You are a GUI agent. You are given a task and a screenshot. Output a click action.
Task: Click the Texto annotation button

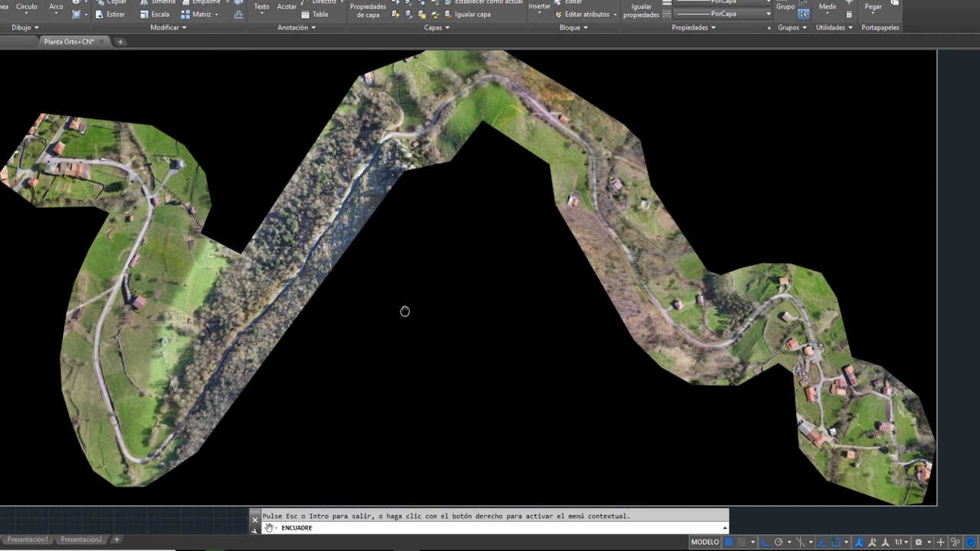tap(262, 7)
